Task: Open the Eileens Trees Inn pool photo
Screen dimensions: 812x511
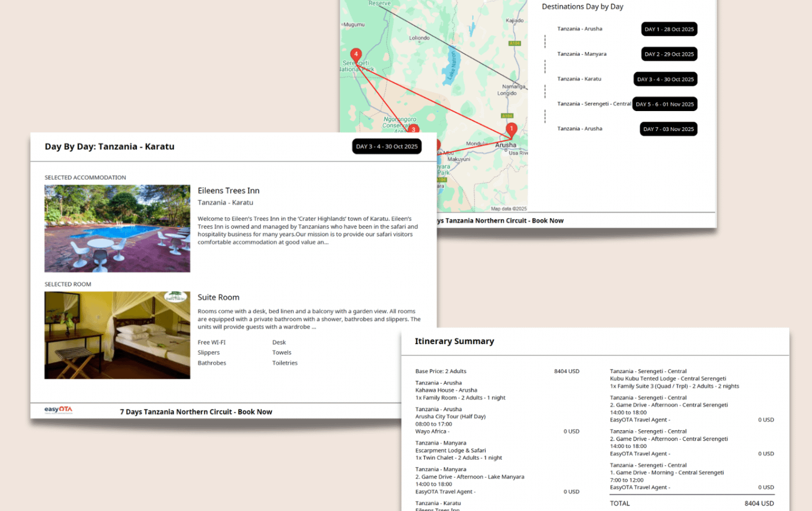Action: (117, 229)
